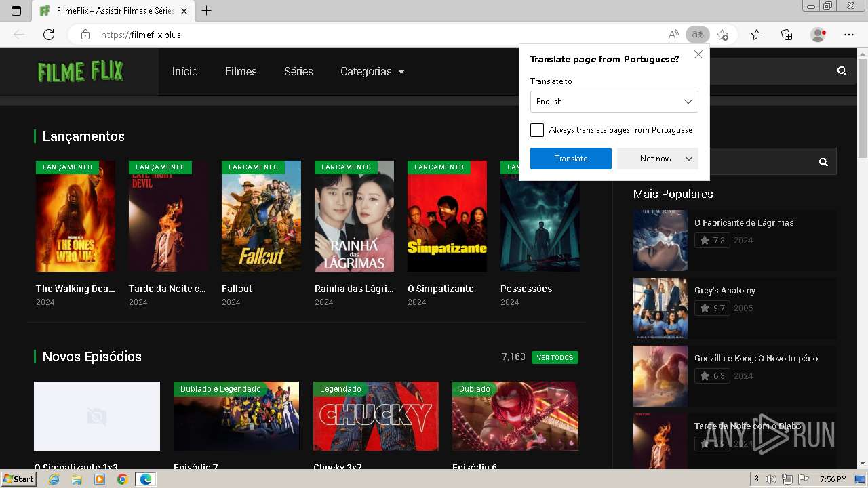Click the browser Back arrow
This screenshot has width=868, height=488.
(x=19, y=35)
